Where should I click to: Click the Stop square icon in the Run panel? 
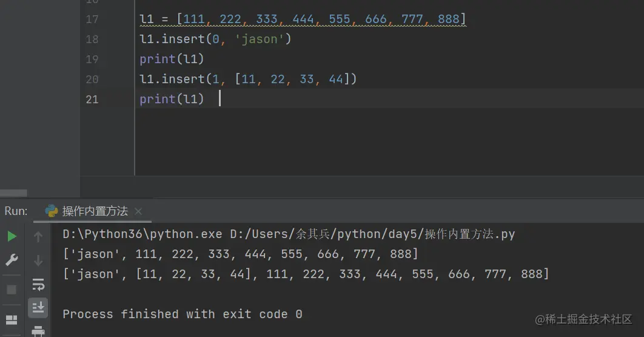(12, 290)
